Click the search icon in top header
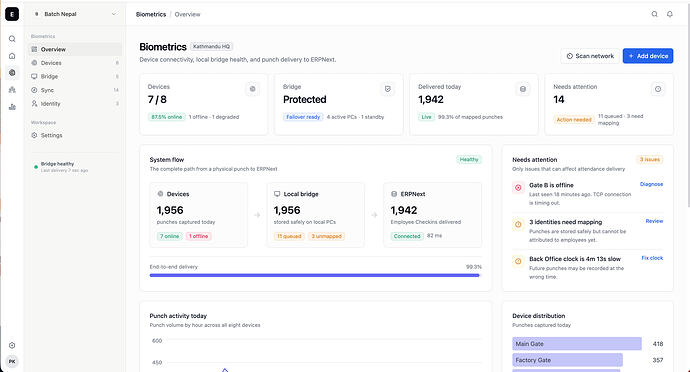The height and width of the screenshot is (372, 690). pyautogui.click(x=654, y=14)
